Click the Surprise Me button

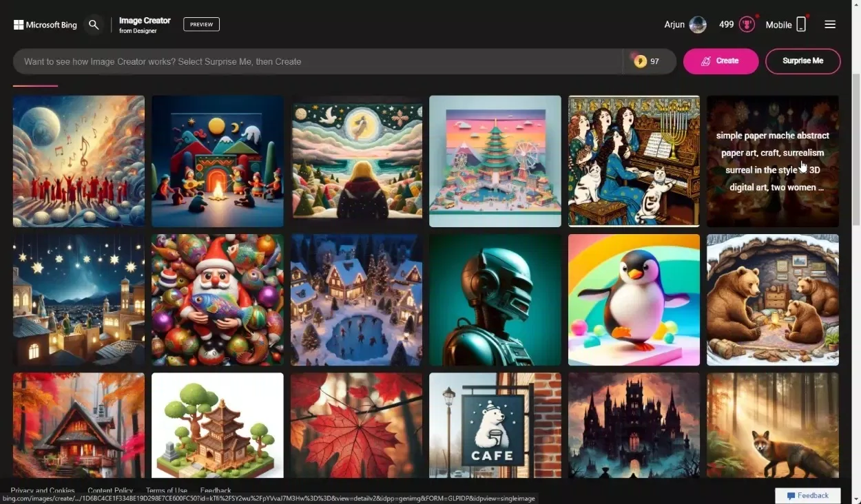click(802, 61)
